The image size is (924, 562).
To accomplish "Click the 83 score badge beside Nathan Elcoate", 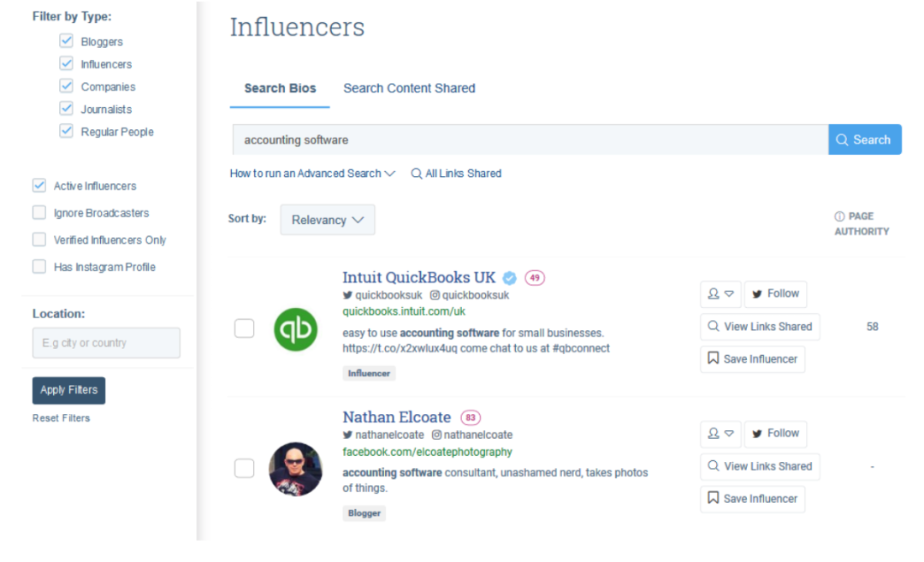I will click(471, 417).
